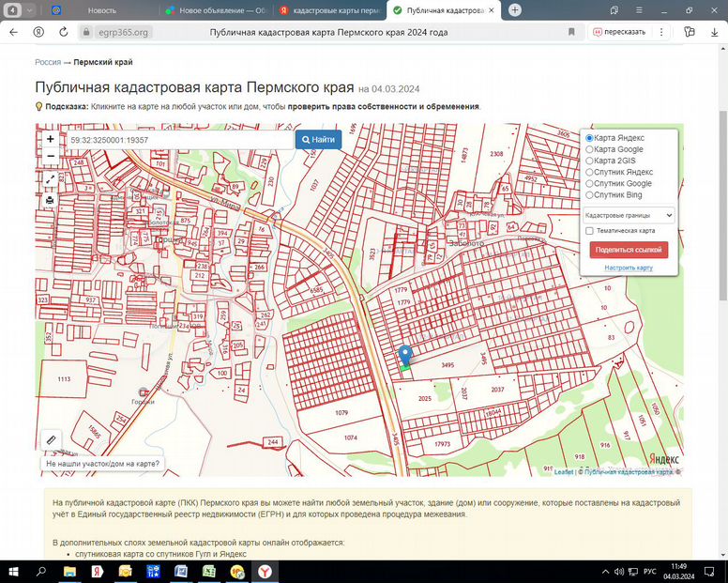Click the Поделиться ссылкой button
This screenshot has width=728, height=583.
point(629,250)
